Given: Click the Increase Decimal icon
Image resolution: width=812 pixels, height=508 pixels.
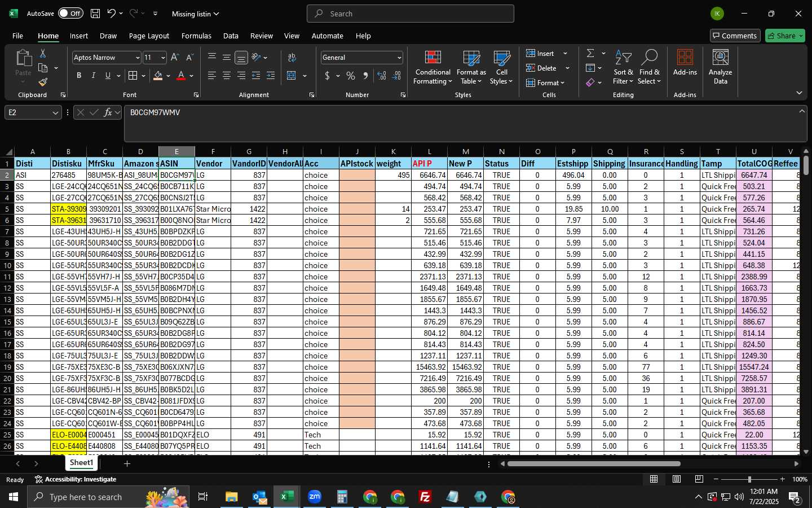Looking at the screenshot, I should tap(382, 76).
